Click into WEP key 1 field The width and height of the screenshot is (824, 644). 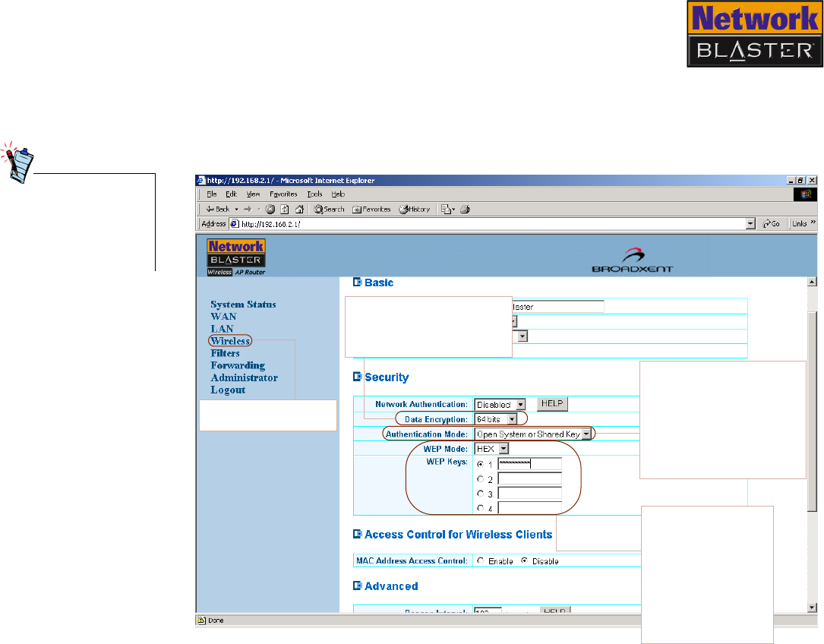click(x=530, y=464)
